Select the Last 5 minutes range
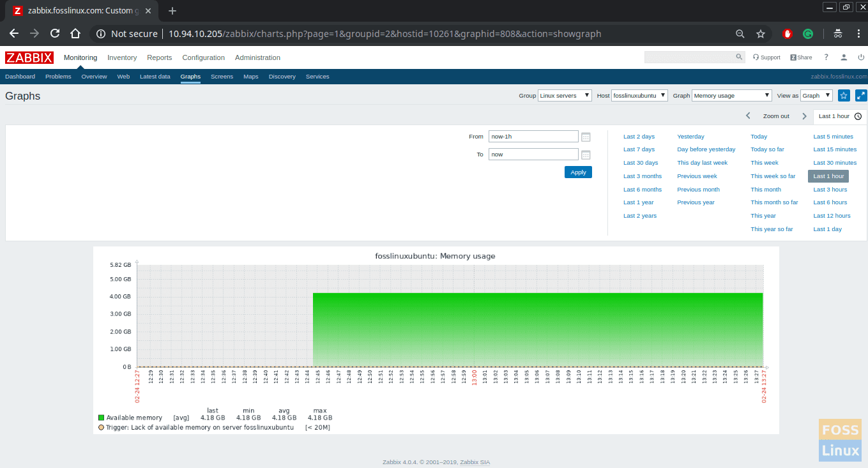Screen dimensions: 868x468 click(x=833, y=137)
